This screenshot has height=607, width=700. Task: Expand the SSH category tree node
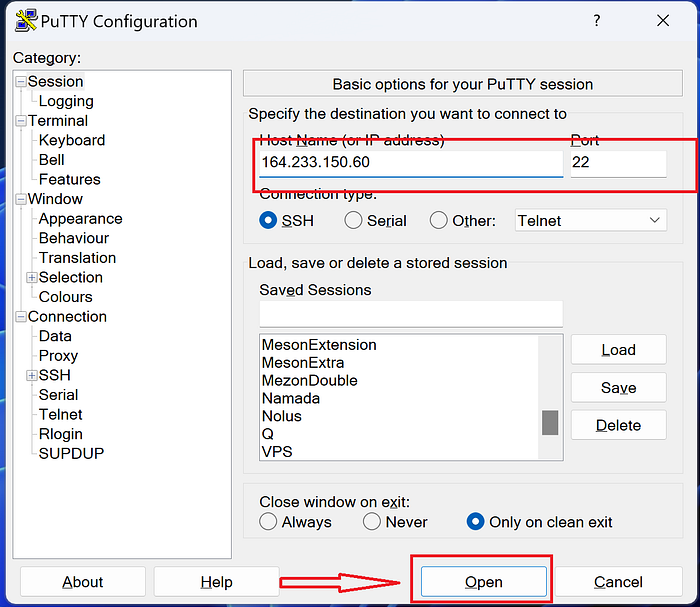pyautogui.click(x=32, y=375)
